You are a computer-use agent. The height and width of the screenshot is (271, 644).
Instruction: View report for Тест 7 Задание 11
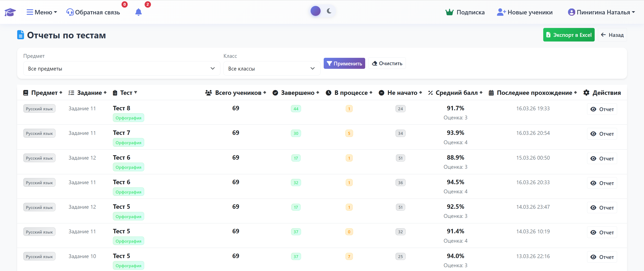point(602,134)
